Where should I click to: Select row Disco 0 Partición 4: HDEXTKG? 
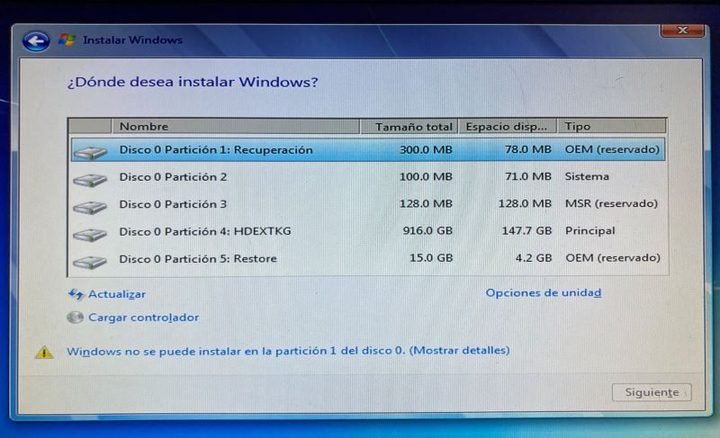tap(368, 231)
